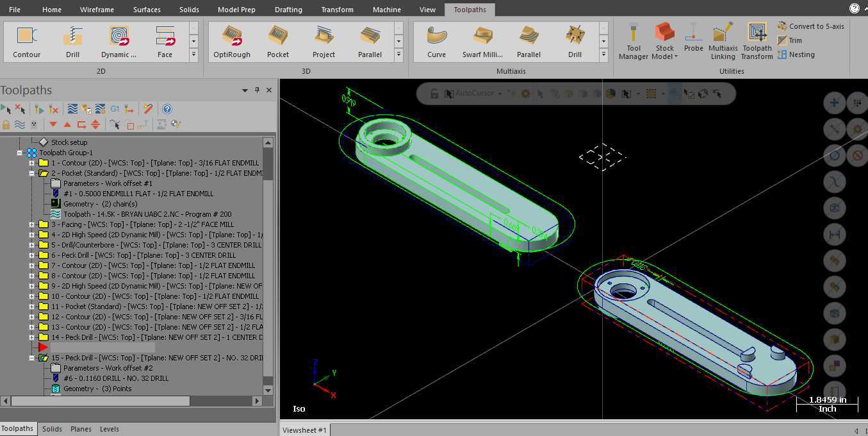The image size is (868, 436).
Task: Open the Stock Model dropdown arrow
Action: (675, 56)
